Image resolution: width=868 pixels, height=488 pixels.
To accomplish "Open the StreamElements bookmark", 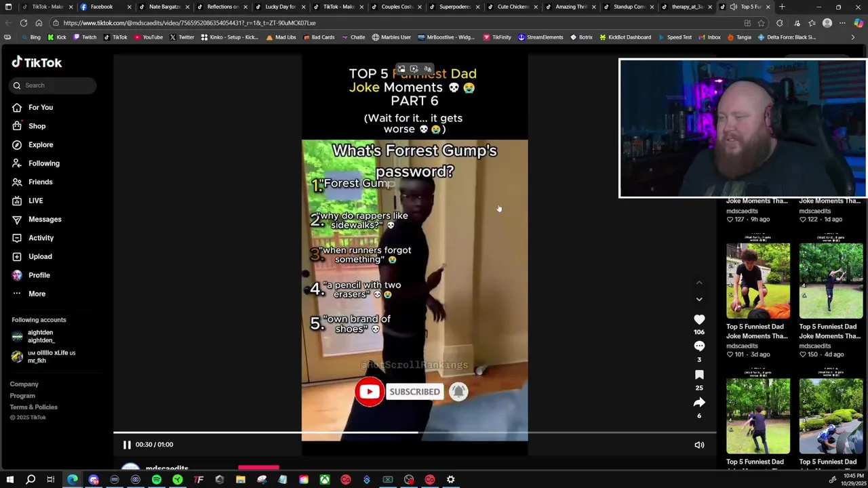I will pyautogui.click(x=540, y=37).
